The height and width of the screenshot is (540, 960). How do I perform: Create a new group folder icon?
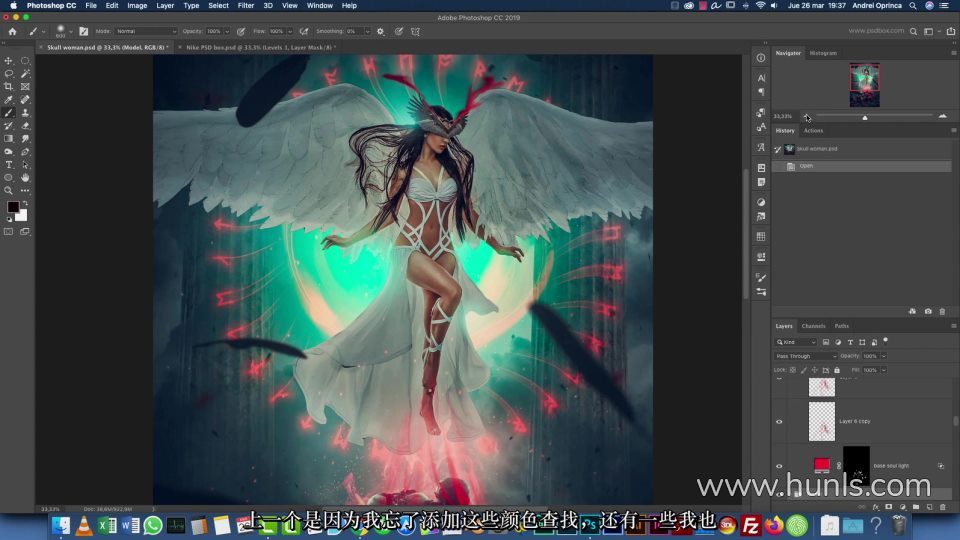tap(916, 507)
